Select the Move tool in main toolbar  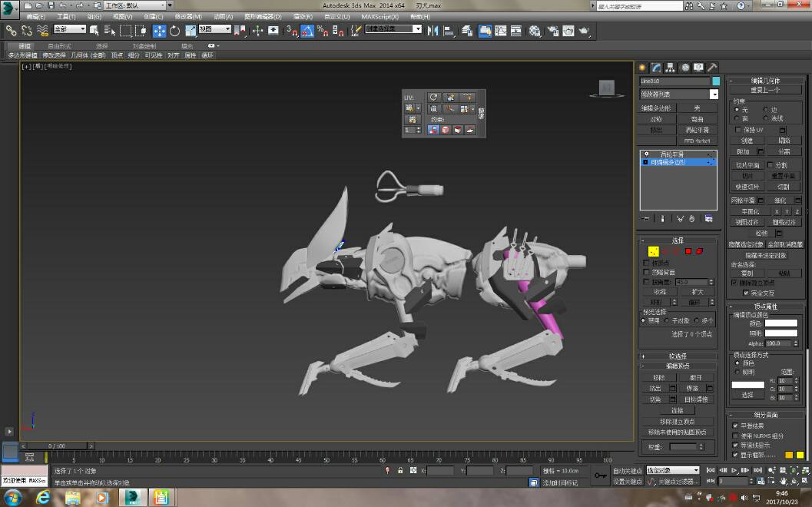pos(159,31)
